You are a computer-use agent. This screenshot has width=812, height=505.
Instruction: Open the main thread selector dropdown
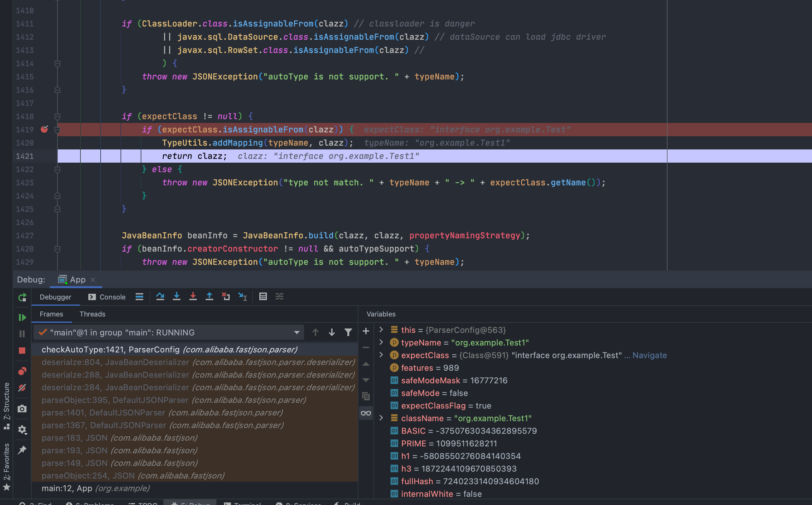coord(297,333)
